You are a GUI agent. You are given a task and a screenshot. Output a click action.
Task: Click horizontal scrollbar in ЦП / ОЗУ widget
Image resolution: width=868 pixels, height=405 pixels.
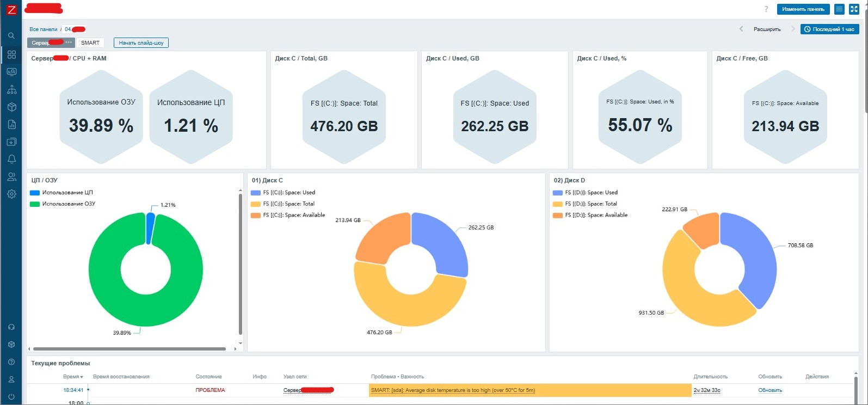tap(130, 349)
